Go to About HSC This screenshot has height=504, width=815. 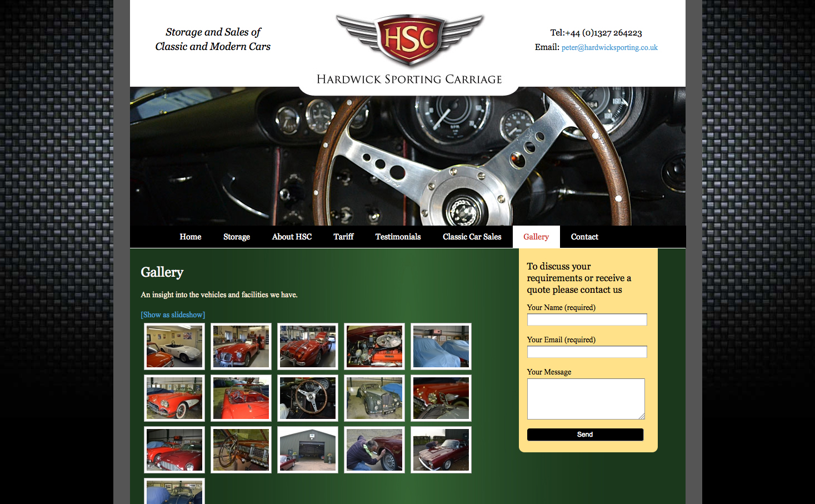click(x=292, y=237)
